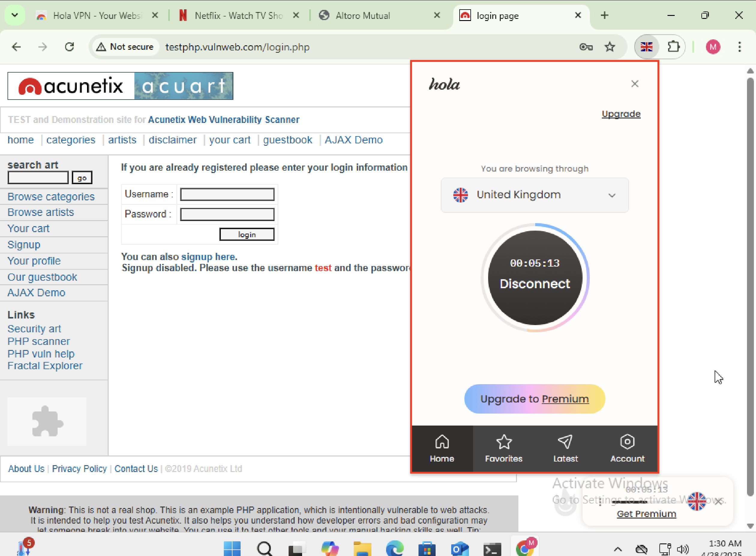This screenshot has width=756, height=556.
Task: Open Hola Latest tab
Action: point(565,449)
